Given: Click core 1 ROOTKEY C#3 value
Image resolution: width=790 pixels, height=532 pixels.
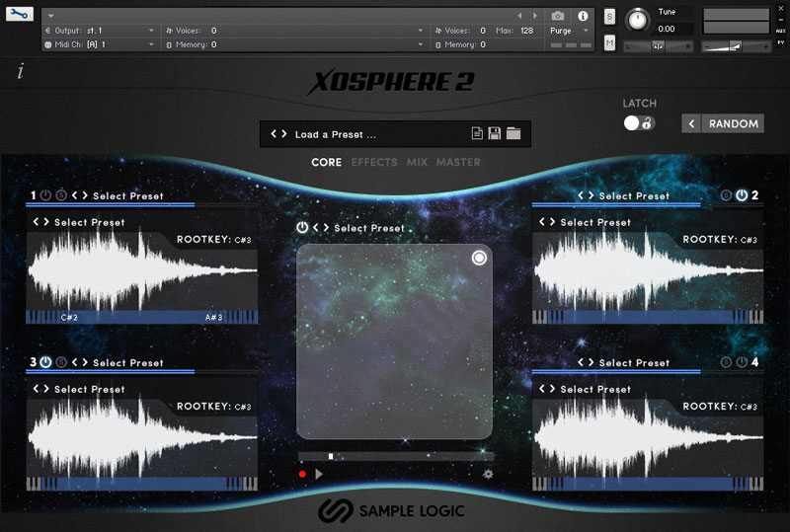Looking at the screenshot, I should (x=243, y=240).
